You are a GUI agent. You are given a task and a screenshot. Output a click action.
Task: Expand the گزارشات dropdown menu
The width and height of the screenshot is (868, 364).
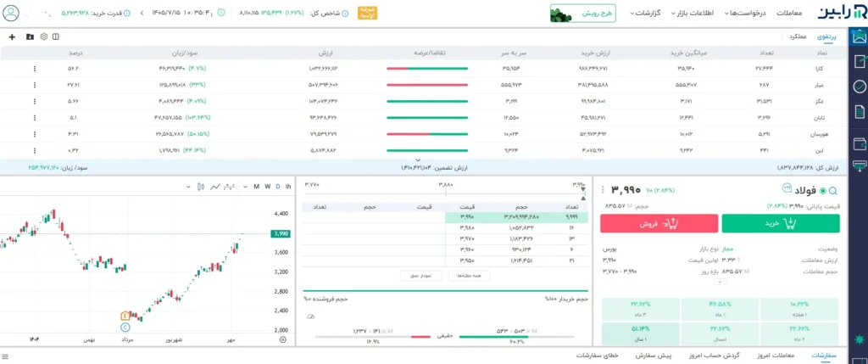pos(645,13)
